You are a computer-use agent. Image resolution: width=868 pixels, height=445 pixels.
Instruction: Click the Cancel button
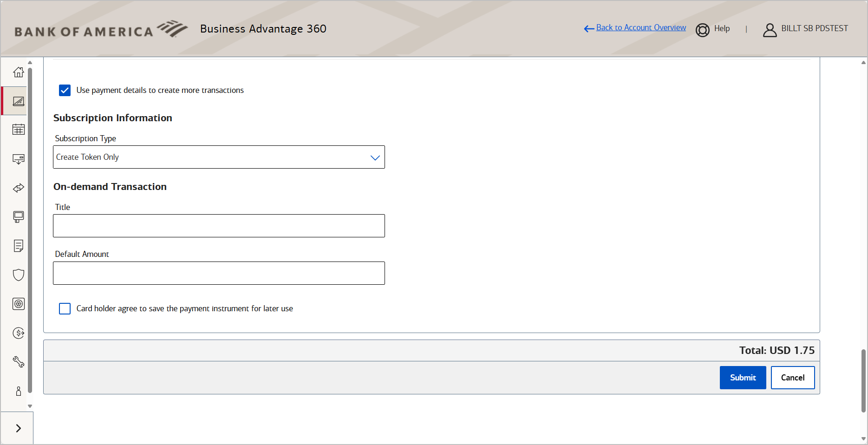(793, 378)
